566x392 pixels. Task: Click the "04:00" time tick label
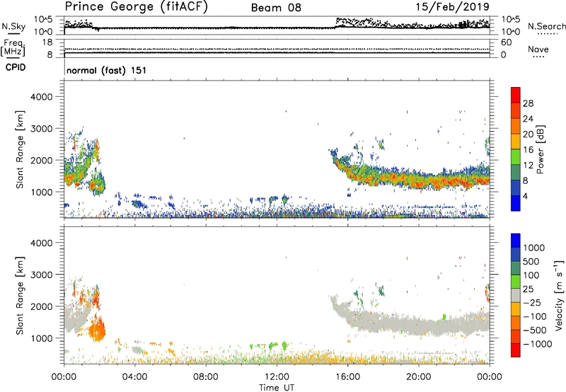tap(134, 377)
